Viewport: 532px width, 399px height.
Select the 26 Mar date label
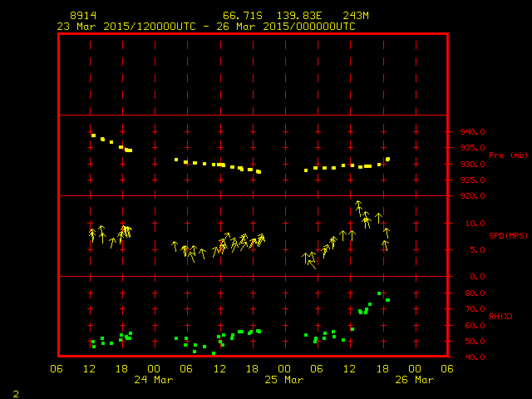(x=414, y=379)
